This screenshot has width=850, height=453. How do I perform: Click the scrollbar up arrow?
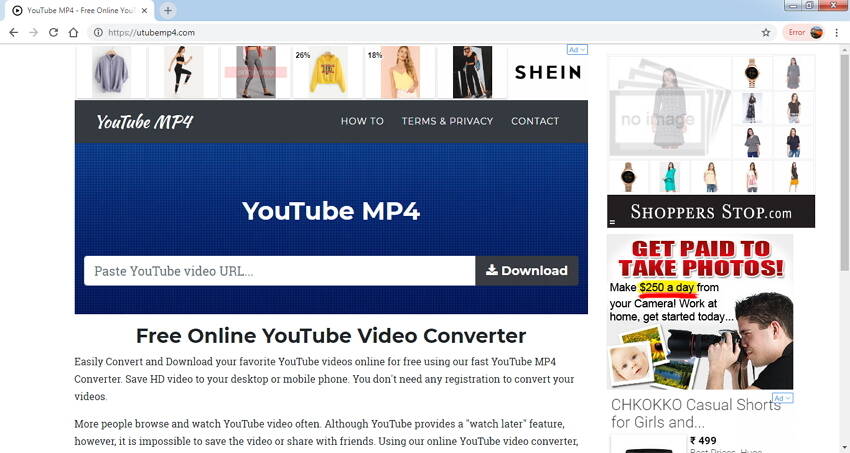845,50
